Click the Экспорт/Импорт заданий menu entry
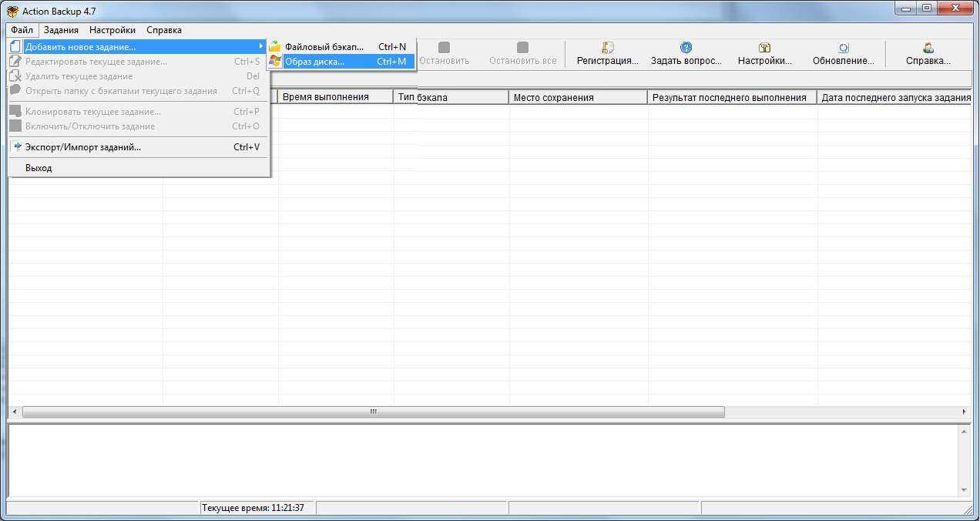Image resolution: width=980 pixels, height=521 pixels. tap(83, 147)
